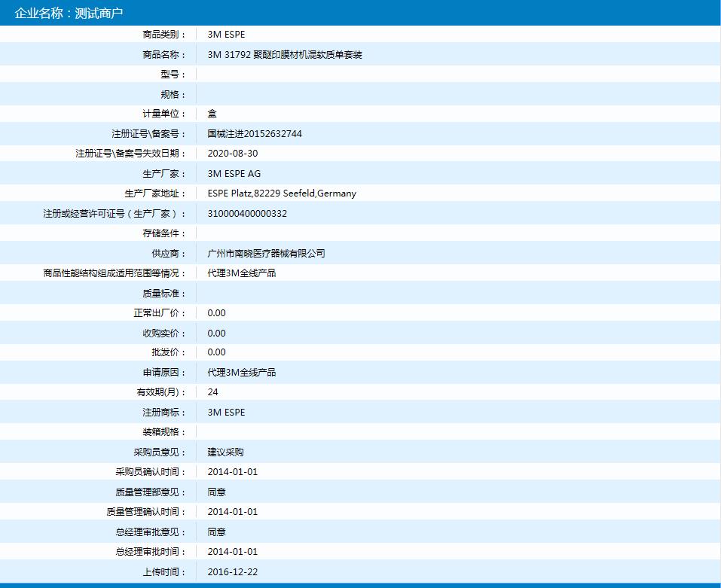Click the 总经理审批意见 label
Viewport: 721px width, 588px height.
pyautogui.click(x=151, y=532)
